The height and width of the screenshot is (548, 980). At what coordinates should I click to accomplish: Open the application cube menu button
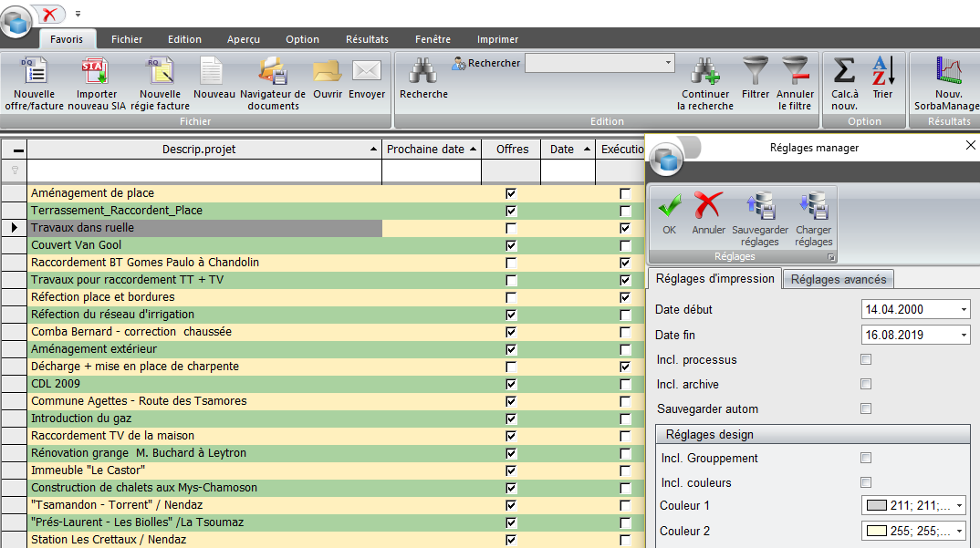click(16, 23)
